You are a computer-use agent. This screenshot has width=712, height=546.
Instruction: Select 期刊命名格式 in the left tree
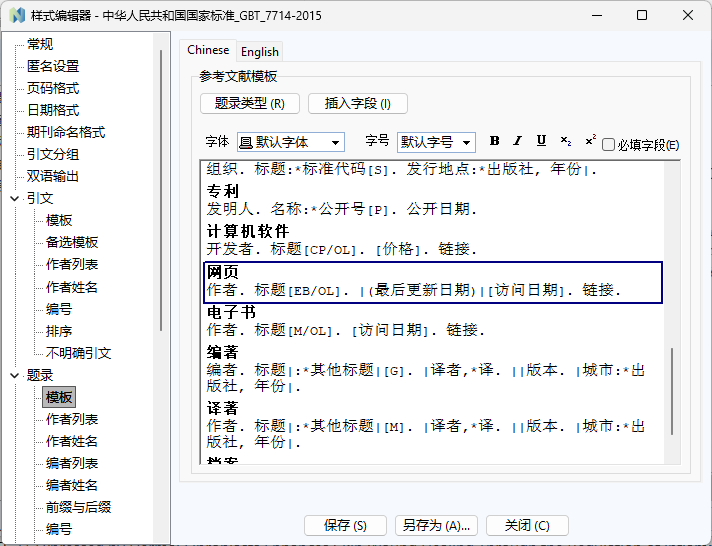pyautogui.click(x=66, y=132)
